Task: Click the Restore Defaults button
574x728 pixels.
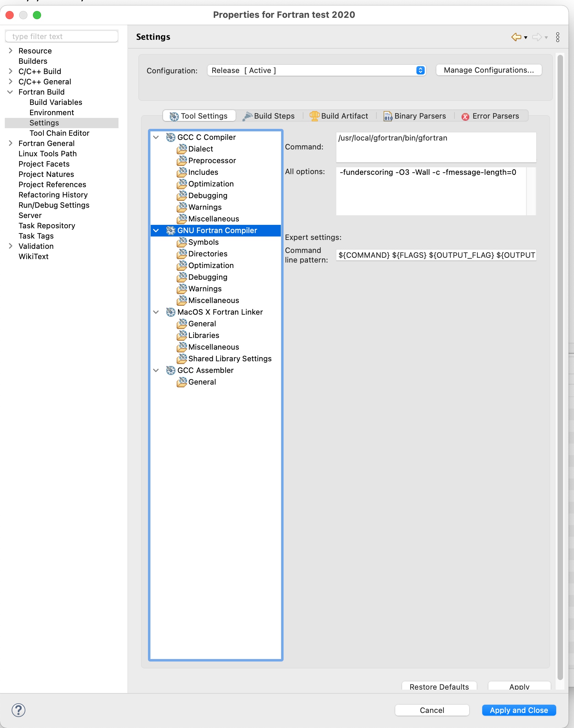Action: coord(439,686)
